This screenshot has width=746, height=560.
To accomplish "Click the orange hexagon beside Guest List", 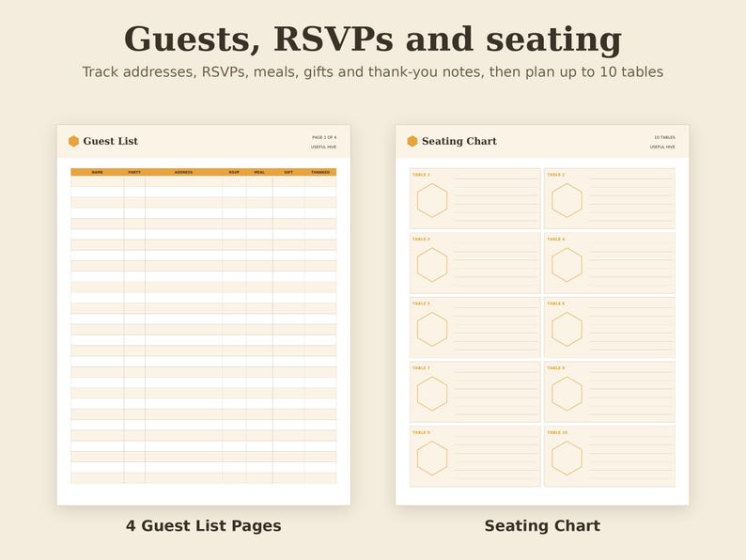I will tap(73, 141).
